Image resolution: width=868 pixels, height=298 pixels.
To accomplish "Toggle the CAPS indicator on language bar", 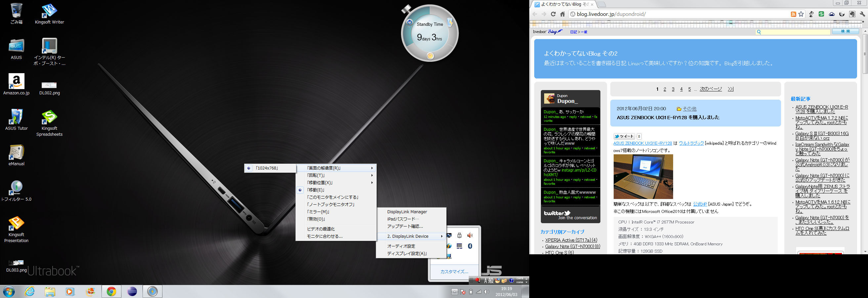I will [520, 279].
